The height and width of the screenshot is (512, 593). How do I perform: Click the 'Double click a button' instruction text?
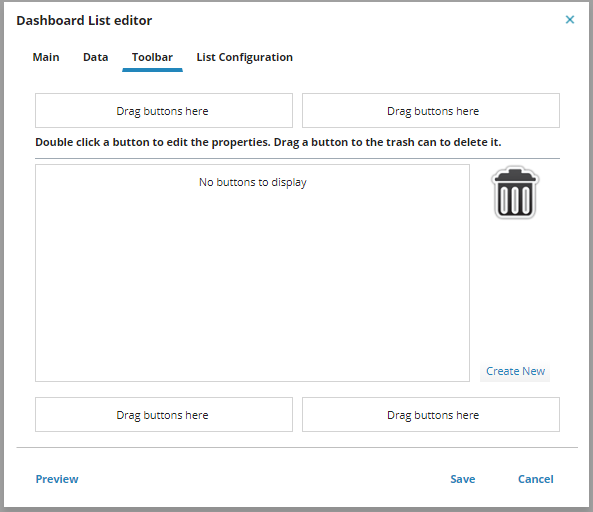click(268, 142)
